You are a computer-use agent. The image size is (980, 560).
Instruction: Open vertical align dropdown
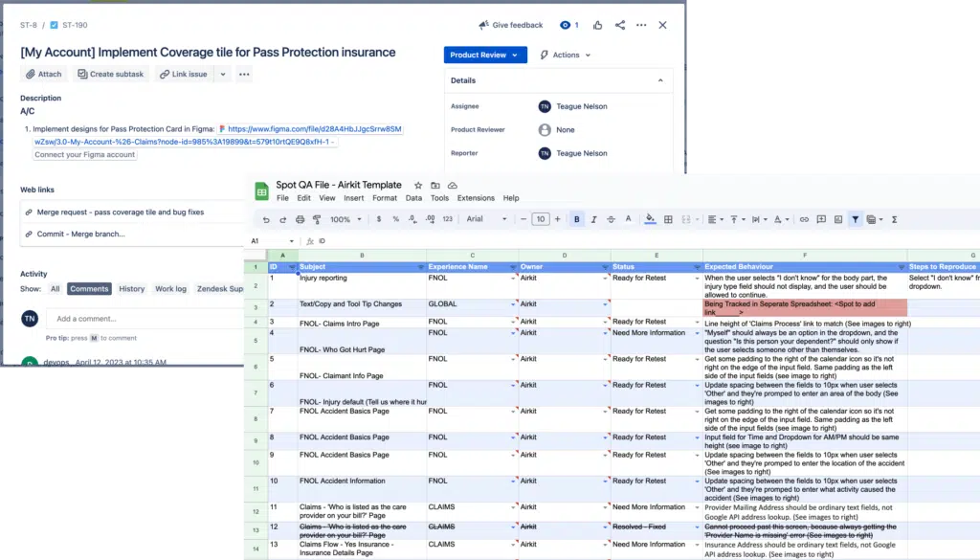pos(738,219)
